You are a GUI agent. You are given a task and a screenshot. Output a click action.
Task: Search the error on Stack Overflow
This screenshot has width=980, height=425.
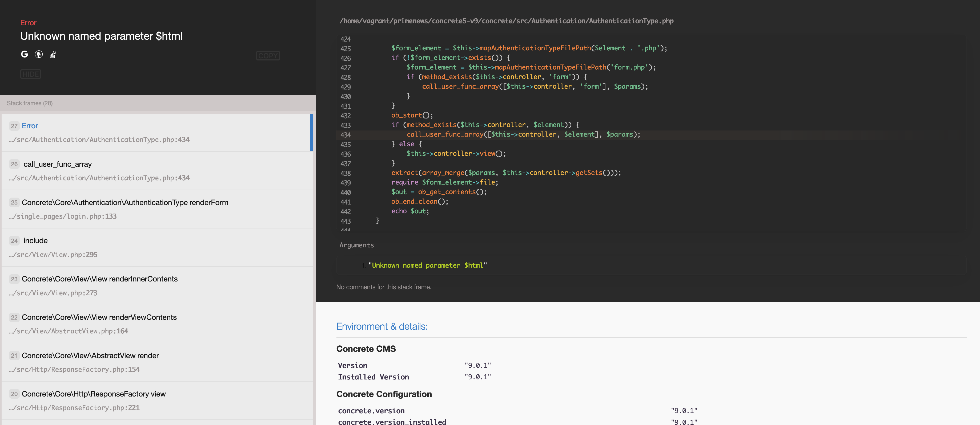(53, 54)
